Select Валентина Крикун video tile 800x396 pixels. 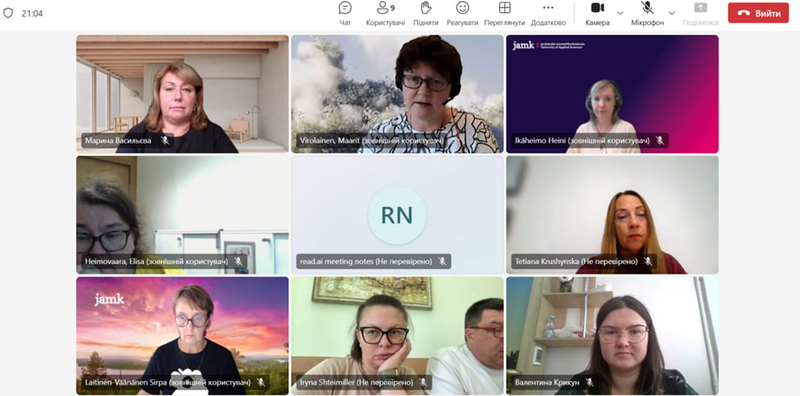point(612,336)
